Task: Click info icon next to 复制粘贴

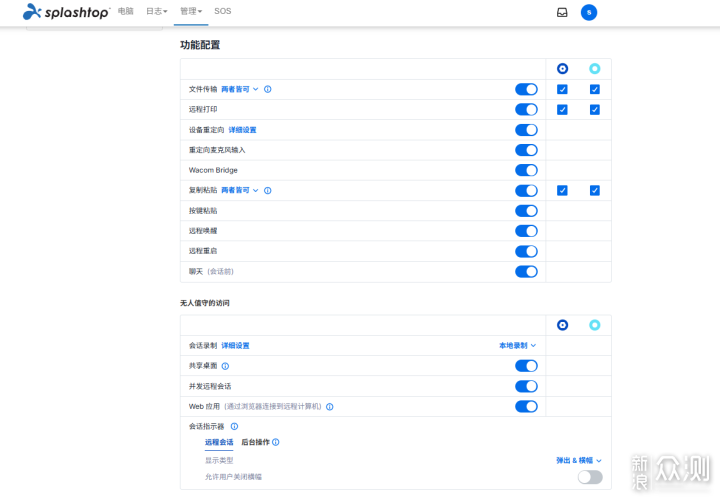Action: click(268, 190)
